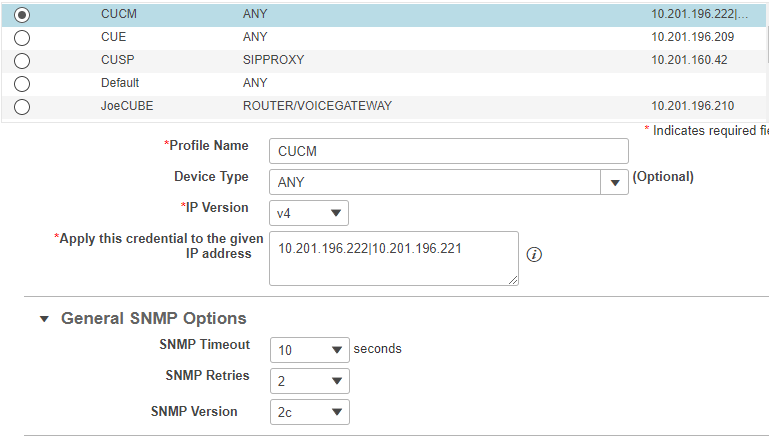Open the SNMP Retries dropdown

(309, 381)
